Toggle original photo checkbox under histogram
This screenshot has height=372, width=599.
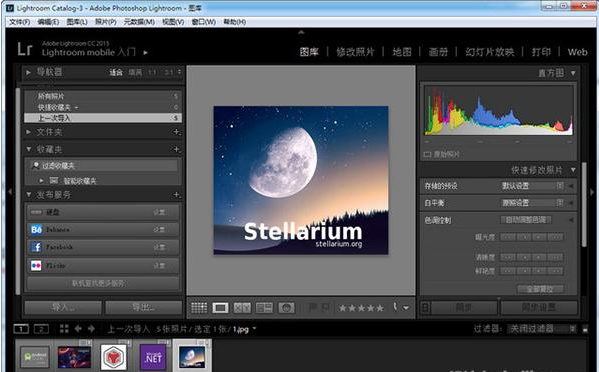pyautogui.click(x=427, y=154)
